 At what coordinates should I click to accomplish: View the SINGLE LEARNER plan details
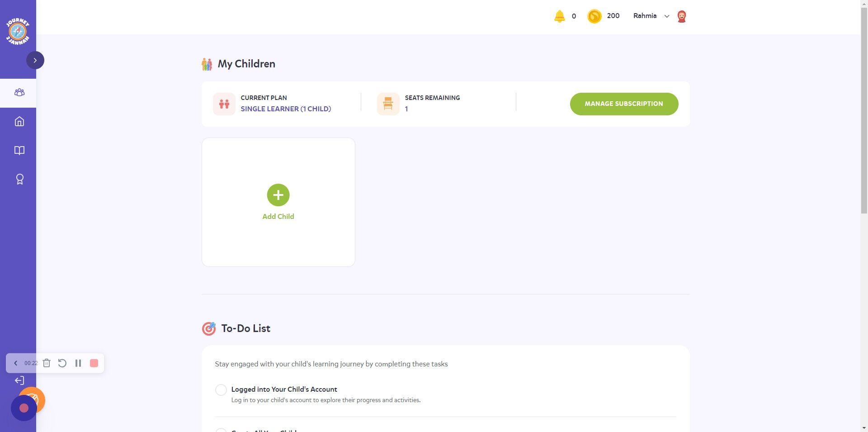pos(286,109)
